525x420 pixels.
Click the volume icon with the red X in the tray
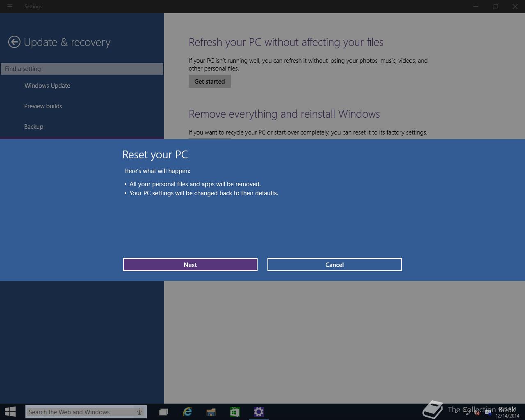point(477,412)
